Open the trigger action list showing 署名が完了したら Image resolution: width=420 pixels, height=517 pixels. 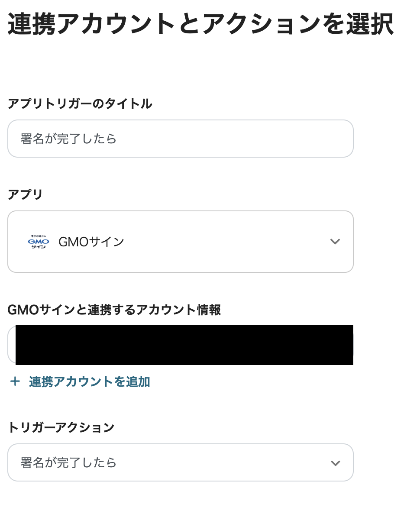(x=181, y=462)
